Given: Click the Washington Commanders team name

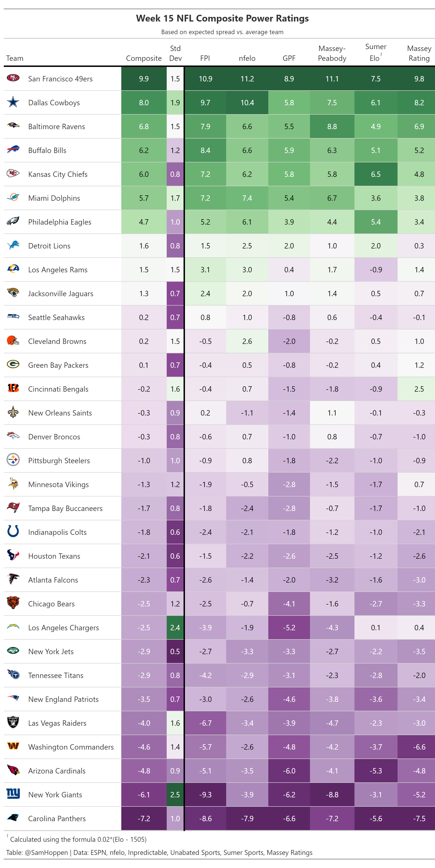Looking at the screenshot, I should pos(71,747).
